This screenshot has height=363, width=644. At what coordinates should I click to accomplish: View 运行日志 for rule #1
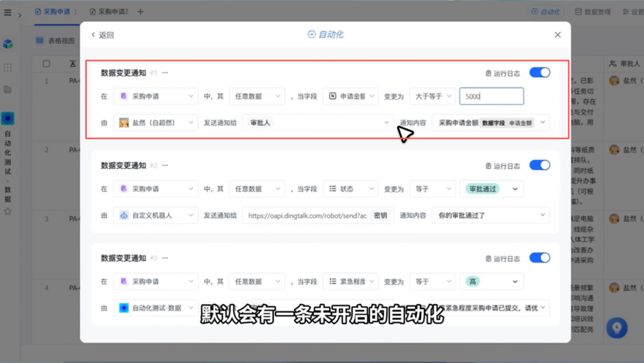tap(503, 73)
